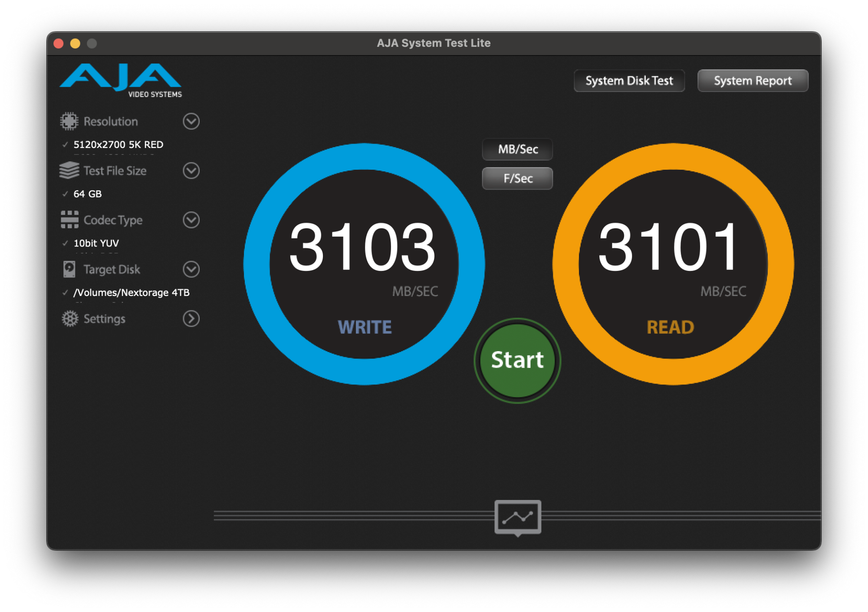Open the System Report tab
Viewport: 868px width, 612px height.
click(x=753, y=81)
